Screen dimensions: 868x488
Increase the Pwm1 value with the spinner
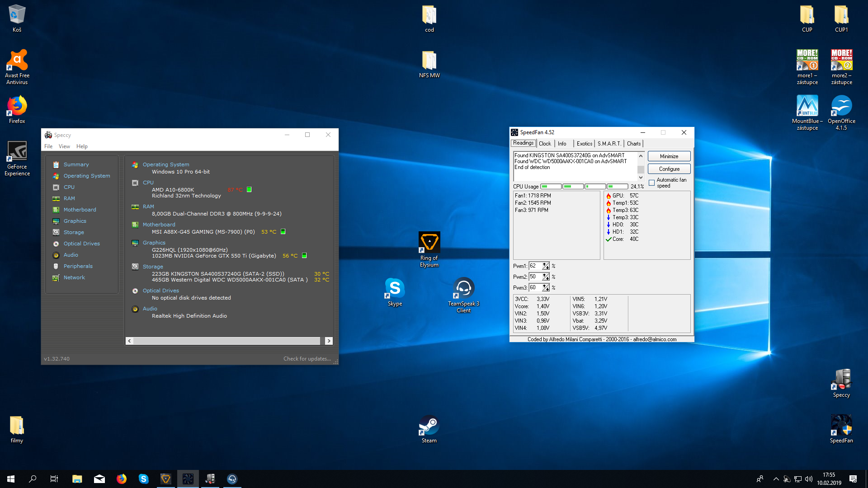pyautogui.click(x=545, y=264)
